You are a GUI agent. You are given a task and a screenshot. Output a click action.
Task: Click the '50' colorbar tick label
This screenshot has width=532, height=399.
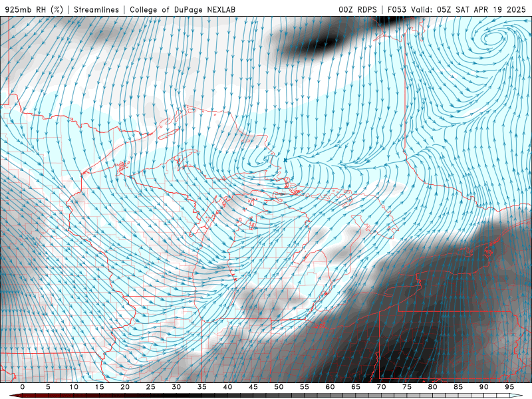coord(279,387)
